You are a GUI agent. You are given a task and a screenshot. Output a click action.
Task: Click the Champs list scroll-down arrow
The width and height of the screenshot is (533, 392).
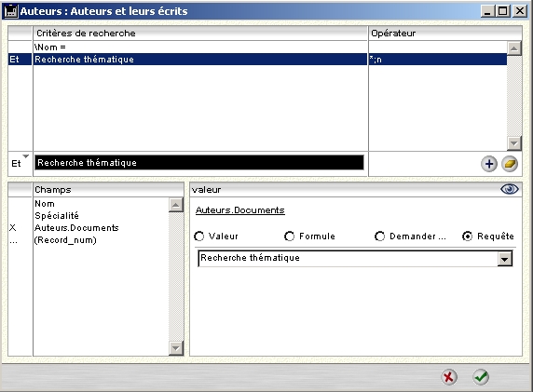176,348
